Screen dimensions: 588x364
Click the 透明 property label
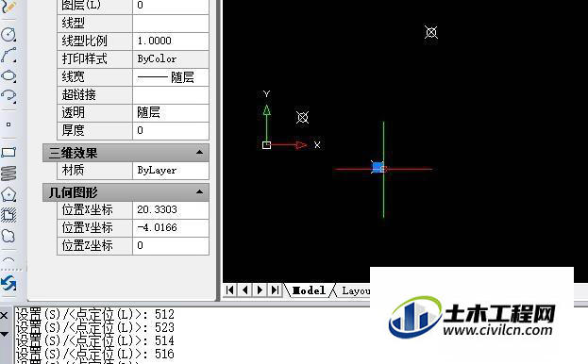coord(73,112)
